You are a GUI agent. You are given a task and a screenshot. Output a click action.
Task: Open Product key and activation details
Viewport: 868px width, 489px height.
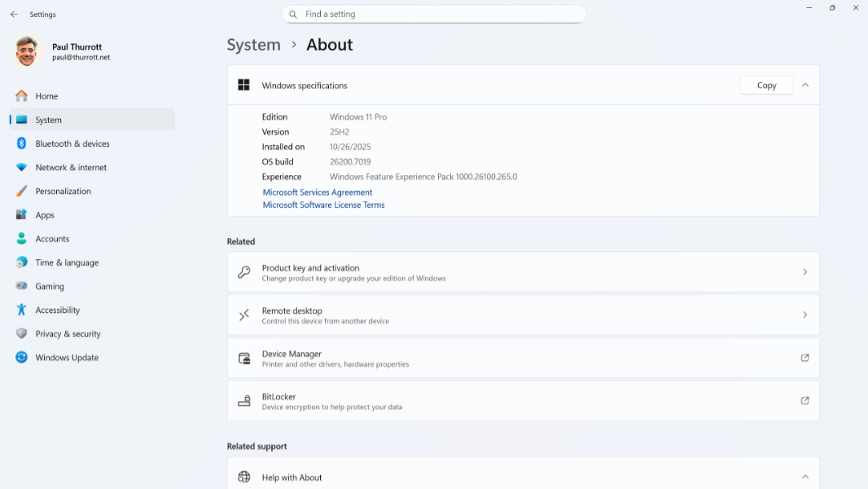pos(522,272)
